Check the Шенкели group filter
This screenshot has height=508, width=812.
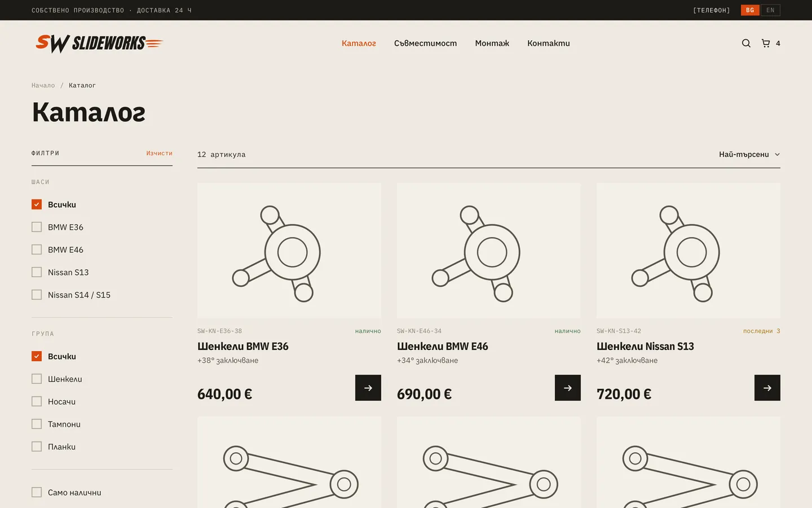click(x=37, y=379)
